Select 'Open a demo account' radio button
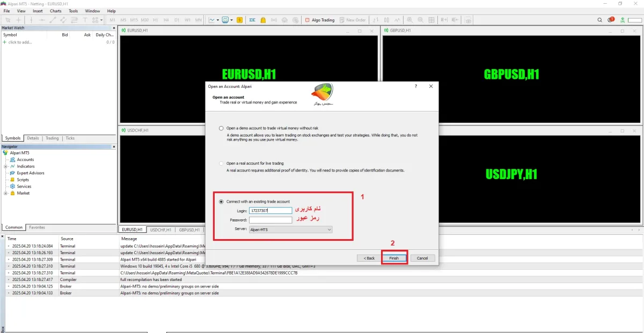Image resolution: width=644 pixels, height=333 pixels. click(221, 128)
